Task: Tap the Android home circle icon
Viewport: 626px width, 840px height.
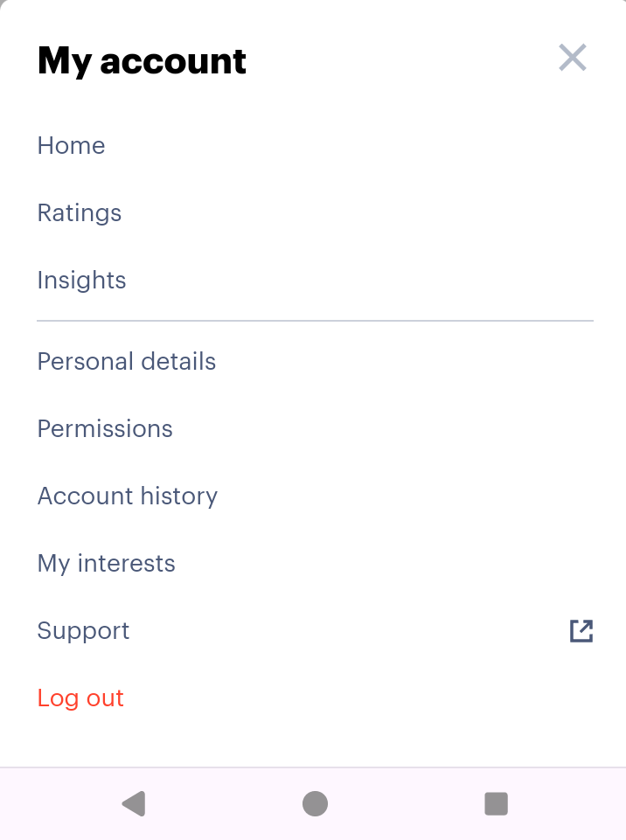Action: tap(315, 803)
